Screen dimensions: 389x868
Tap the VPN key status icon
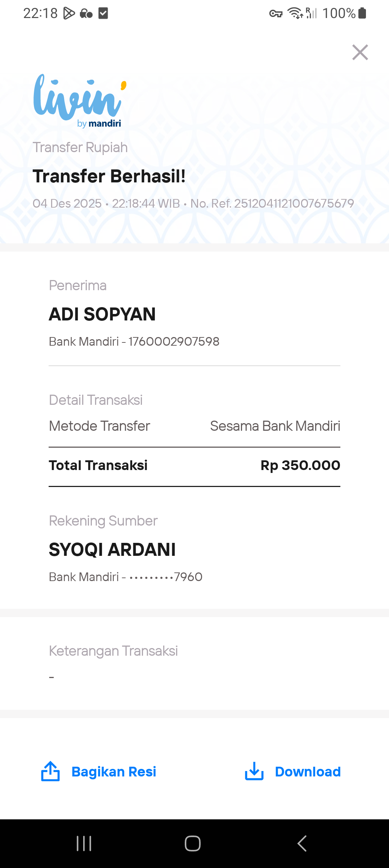276,14
